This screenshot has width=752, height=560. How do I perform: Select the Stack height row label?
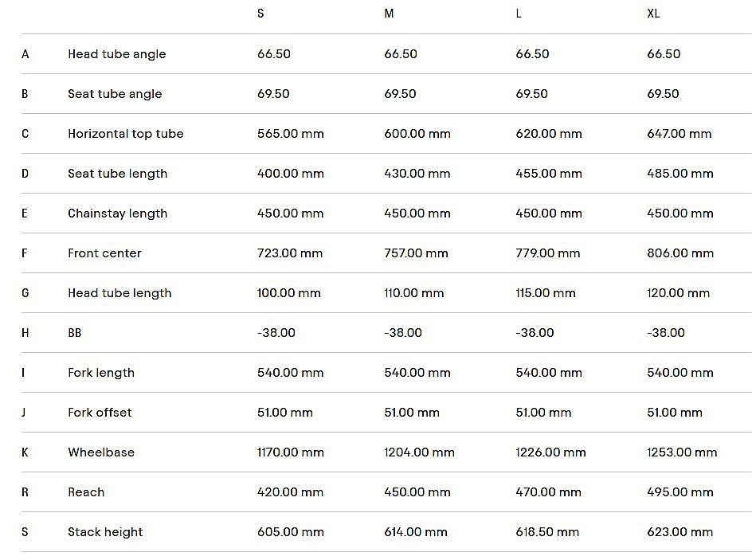coord(105,532)
